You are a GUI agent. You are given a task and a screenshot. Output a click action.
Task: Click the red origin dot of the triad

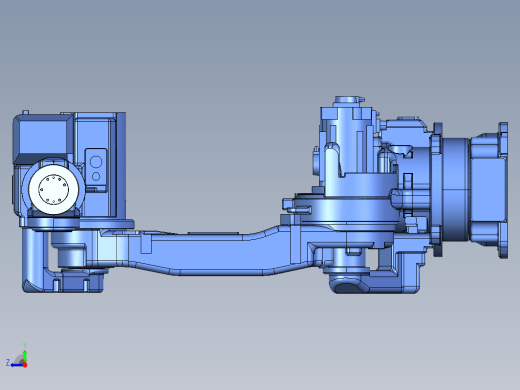25,365
